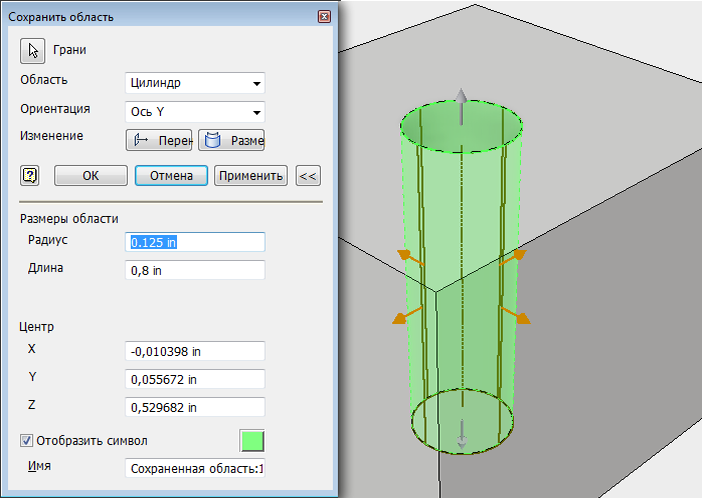This screenshot has width=702, height=498.
Task: Click the green cylinder top ellipse
Action: 461,127
